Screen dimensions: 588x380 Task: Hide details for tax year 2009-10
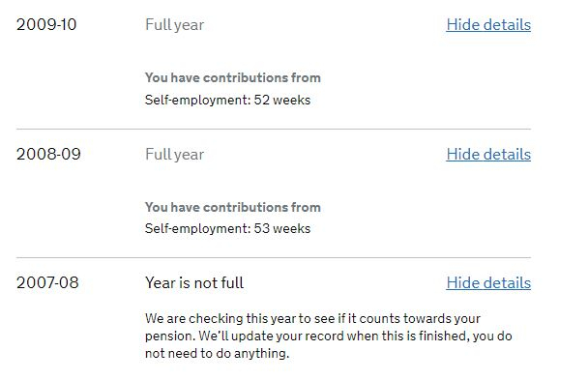[488, 25]
